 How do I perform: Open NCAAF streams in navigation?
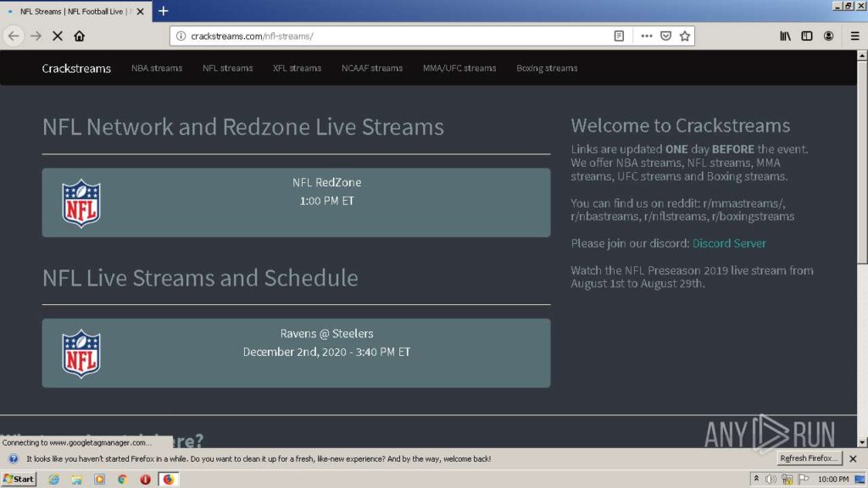click(372, 68)
